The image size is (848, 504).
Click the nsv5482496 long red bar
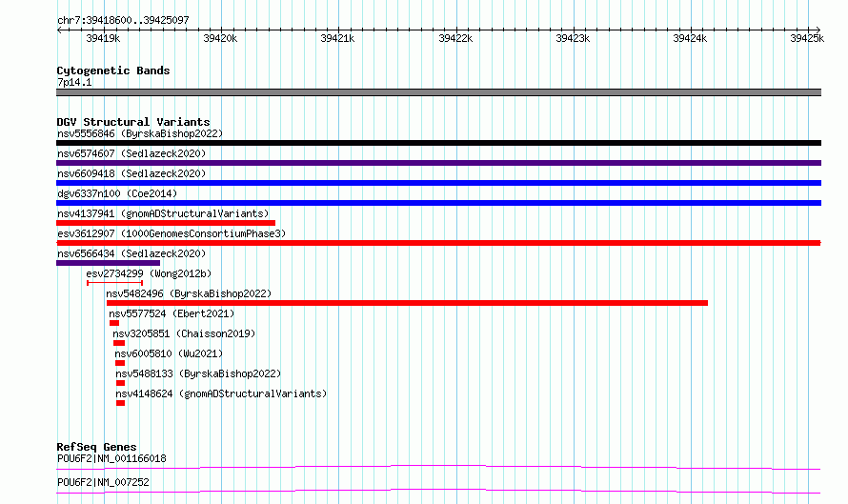pos(407,303)
